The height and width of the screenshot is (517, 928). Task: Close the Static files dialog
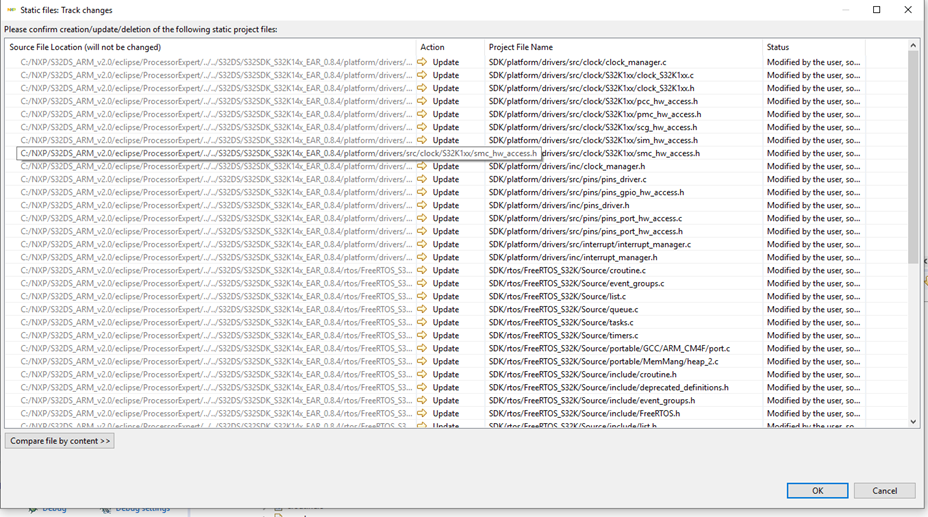908,9
